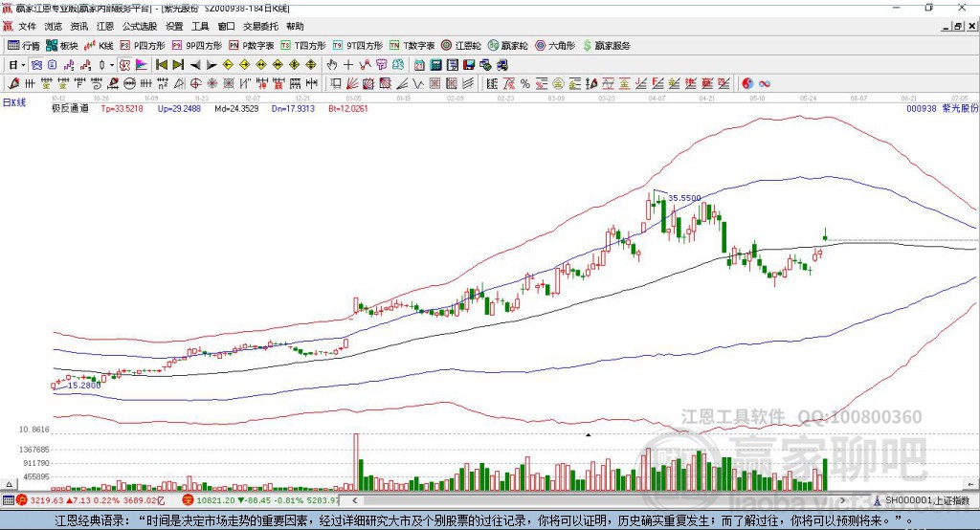980x530 pixels.
Task: Click the 板块 sector button
Action: [62, 46]
